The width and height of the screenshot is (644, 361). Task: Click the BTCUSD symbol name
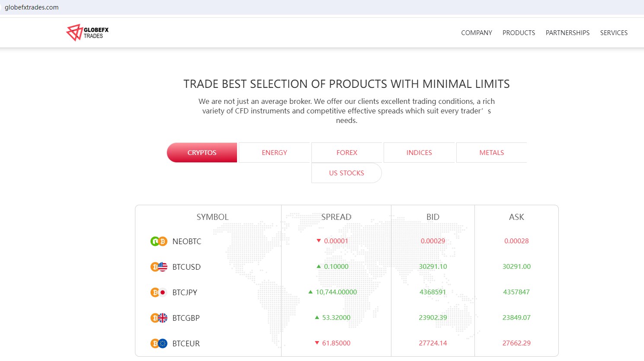coord(186,267)
